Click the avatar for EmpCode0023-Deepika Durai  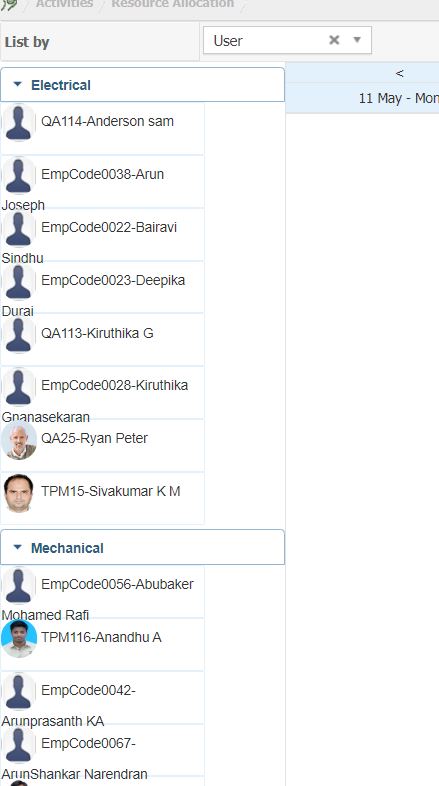click(19, 282)
